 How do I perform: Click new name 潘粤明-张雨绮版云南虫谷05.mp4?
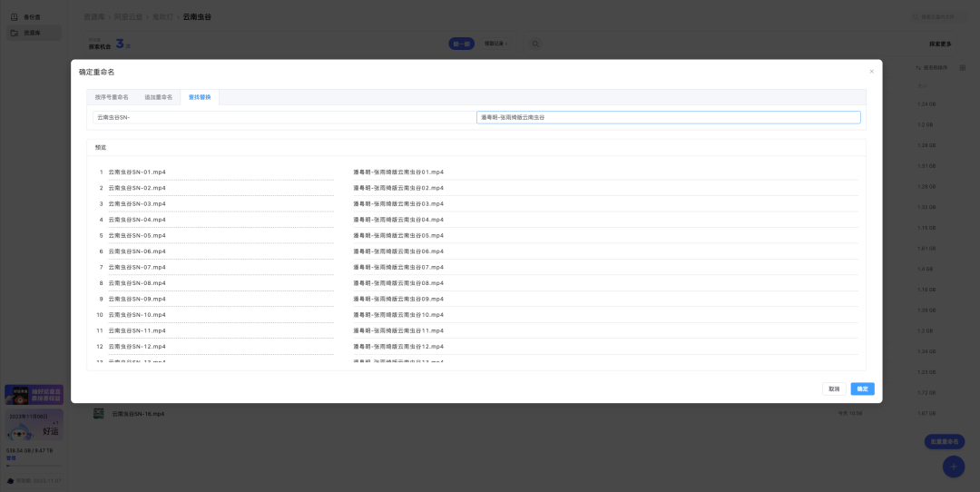[398, 236]
